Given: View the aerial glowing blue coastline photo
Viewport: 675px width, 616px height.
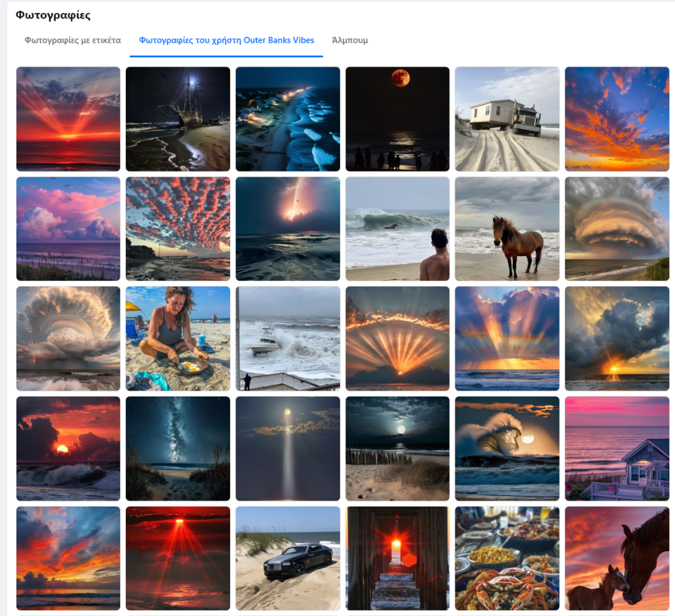Looking at the screenshot, I should [x=287, y=119].
